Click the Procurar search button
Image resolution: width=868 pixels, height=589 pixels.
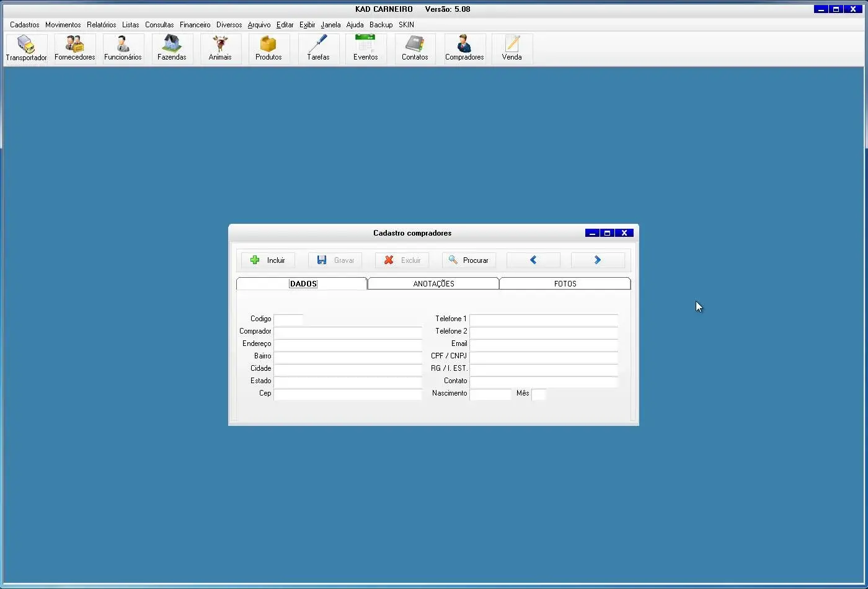click(x=469, y=260)
